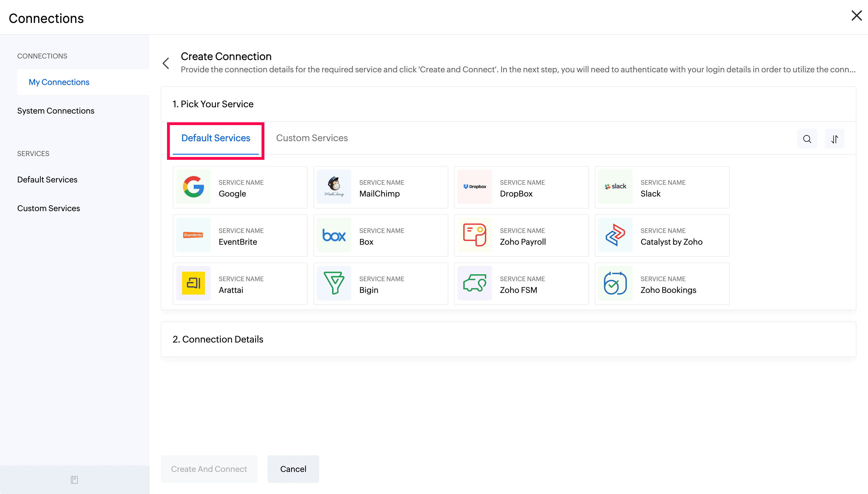Viewport: 868px width, 494px height.
Task: Switch to the Default Services tab
Action: tap(216, 138)
